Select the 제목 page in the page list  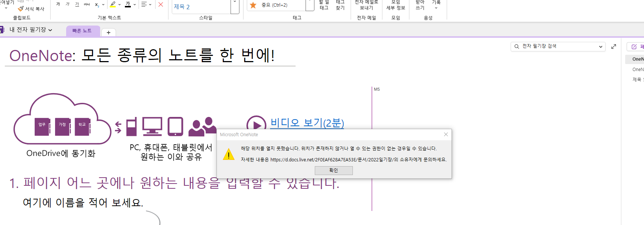click(635, 80)
